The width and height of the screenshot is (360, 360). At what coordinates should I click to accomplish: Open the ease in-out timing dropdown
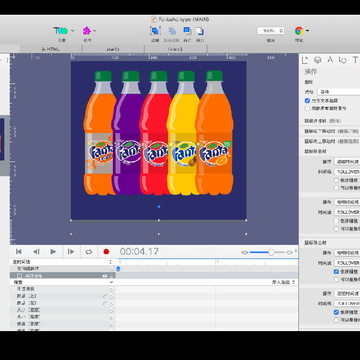click(283, 282)
